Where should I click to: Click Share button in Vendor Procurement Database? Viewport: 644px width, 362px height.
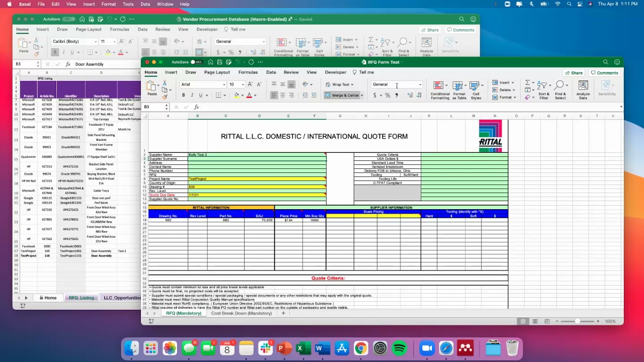(430, 30)
